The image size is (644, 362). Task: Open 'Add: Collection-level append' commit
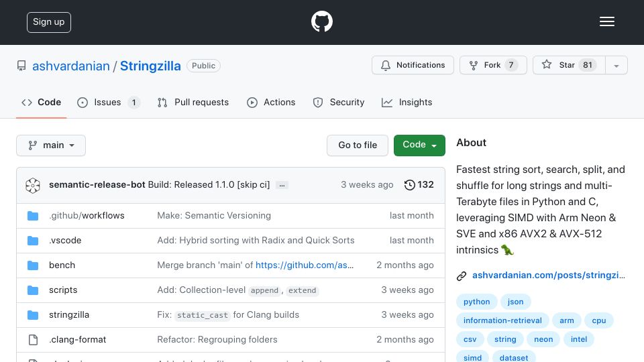tap(237, 290)
